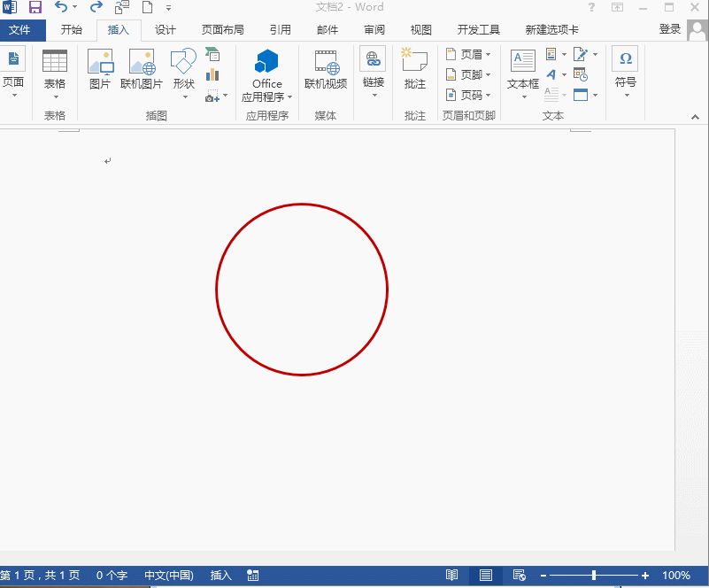Open Word Help question mark
Viewport: 709px width, 588px height.
[591, 7]
